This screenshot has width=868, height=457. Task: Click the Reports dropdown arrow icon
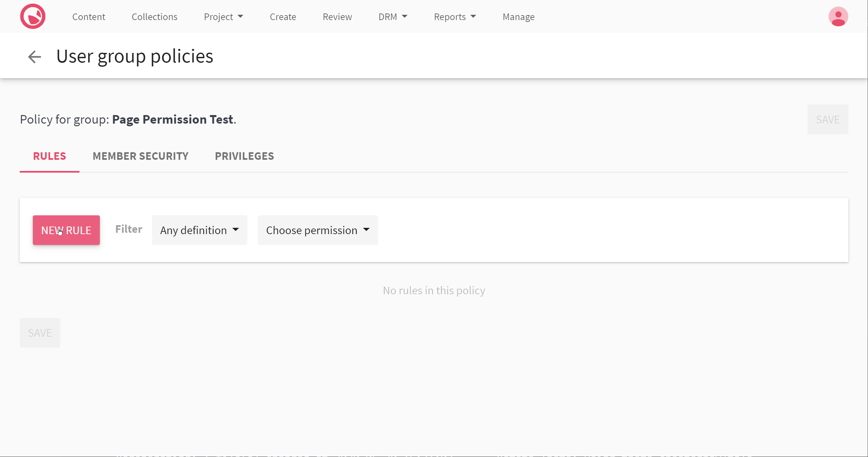474,16
